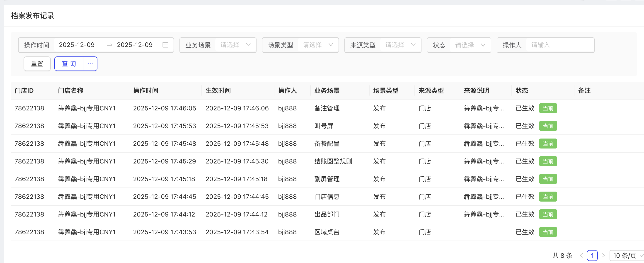Go to the previous page arrow

click(581, 255)
